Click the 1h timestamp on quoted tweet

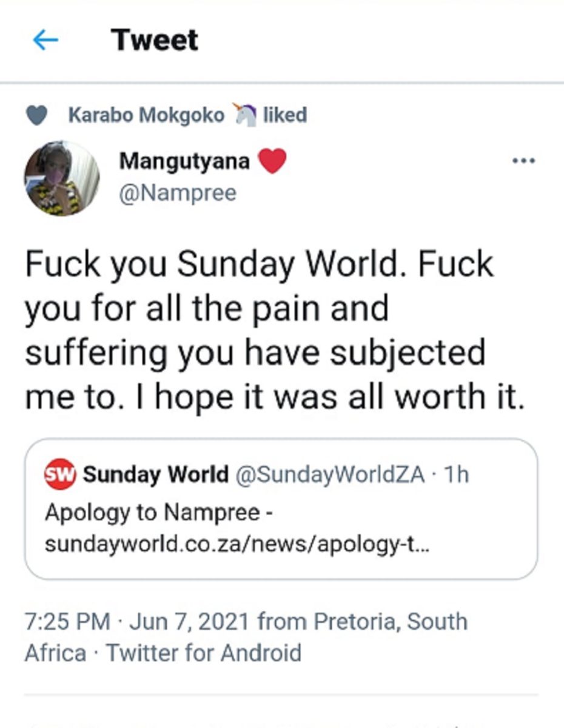click(x=455, y=474)
